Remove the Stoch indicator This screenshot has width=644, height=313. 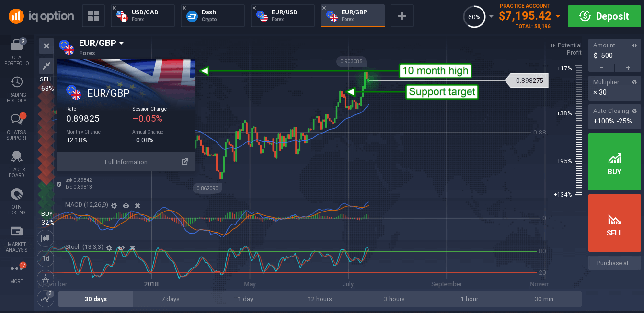click(133, 247)
